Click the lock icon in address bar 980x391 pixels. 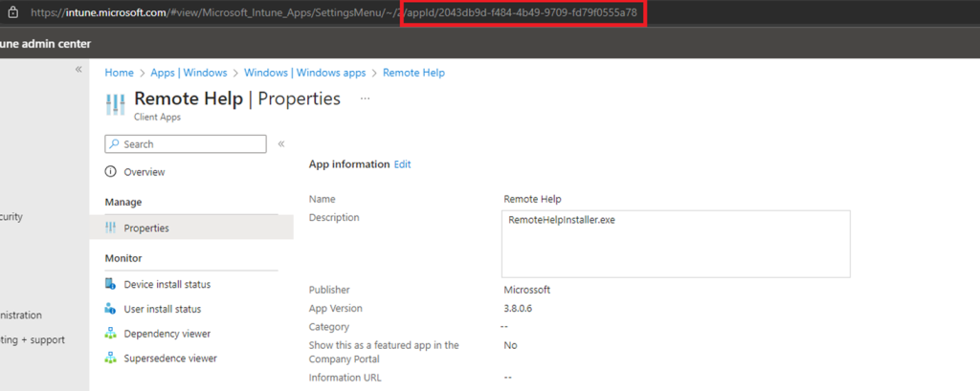tap(11, 14)
